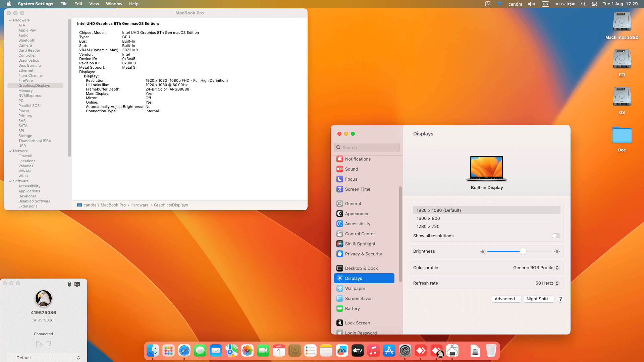Open the Apple menu
This screenshot has width=644, height=362.
point(9,4)
